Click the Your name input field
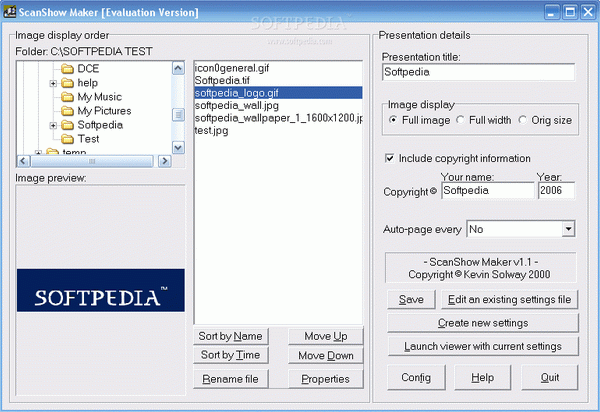 pos(488,191)
